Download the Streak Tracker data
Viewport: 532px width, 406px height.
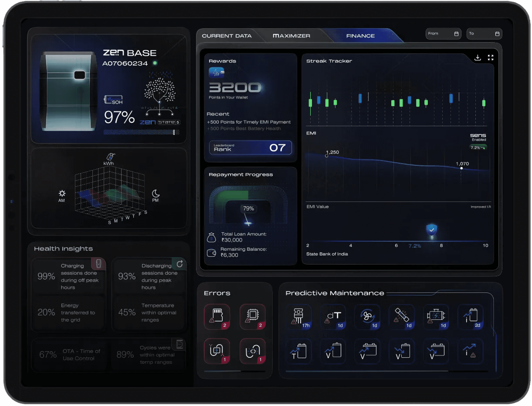pos(478,57)
